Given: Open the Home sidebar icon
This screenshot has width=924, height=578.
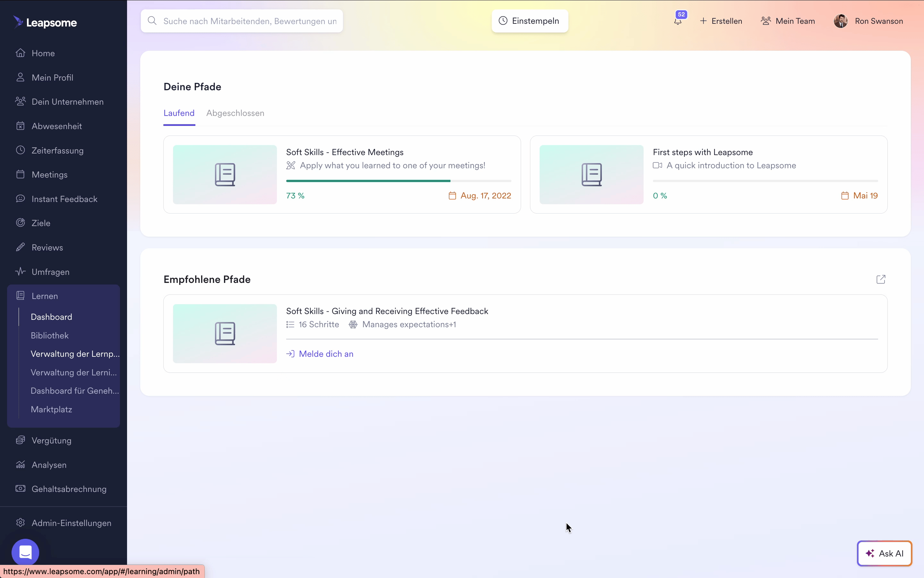Looking at the screenshot, I should (20, 53).
